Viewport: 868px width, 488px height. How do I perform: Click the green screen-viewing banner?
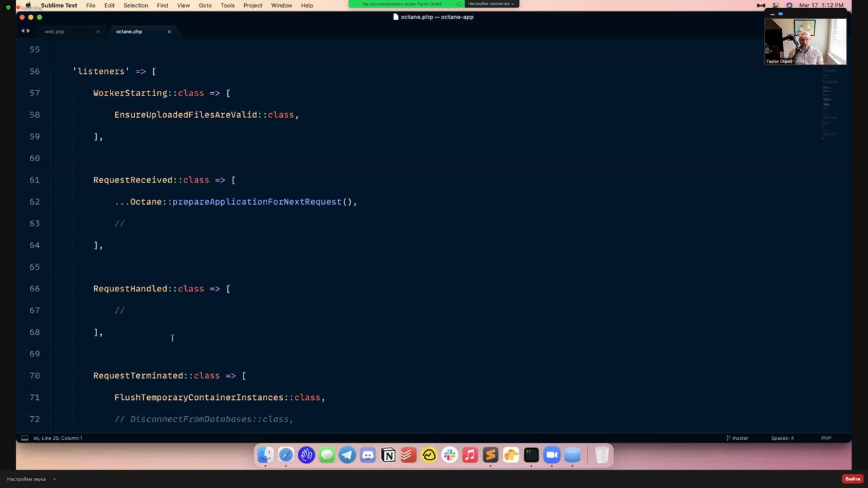point(406,4)
